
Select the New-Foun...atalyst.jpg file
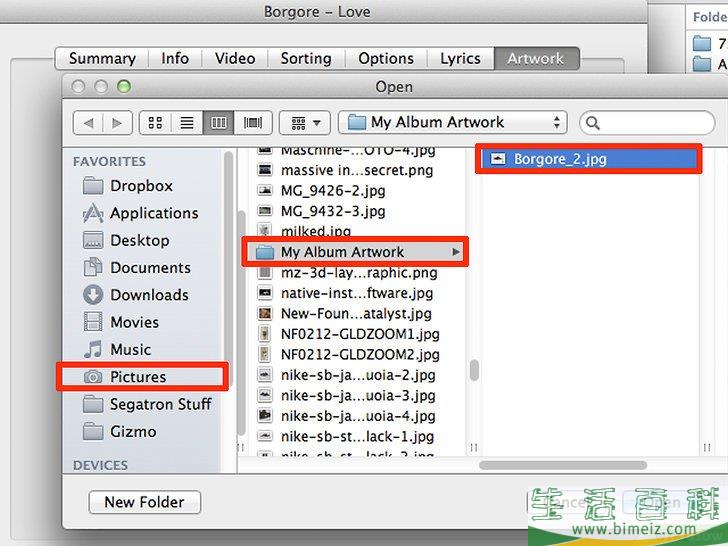coord(357,313)
